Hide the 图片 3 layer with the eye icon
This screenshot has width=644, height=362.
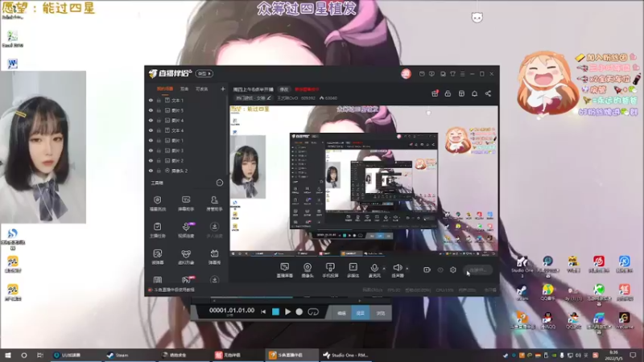click(x=151, y=150)
